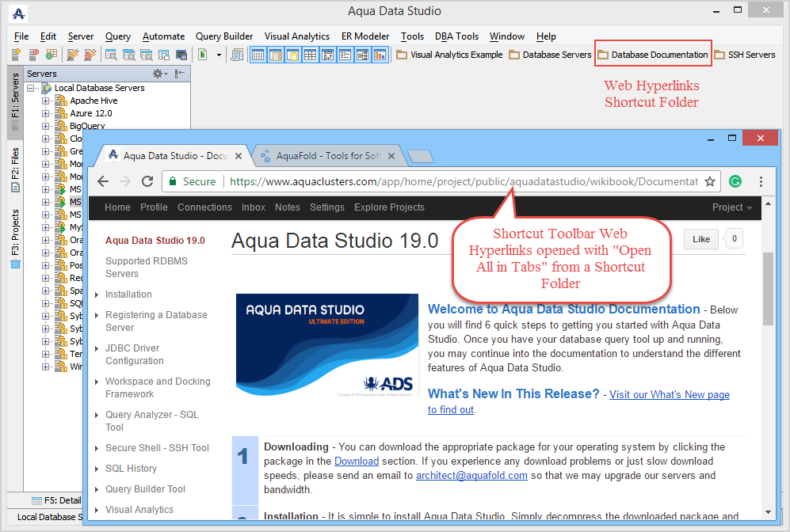Open the File menu
790x532 pixels.
click(x=21, y=36)
